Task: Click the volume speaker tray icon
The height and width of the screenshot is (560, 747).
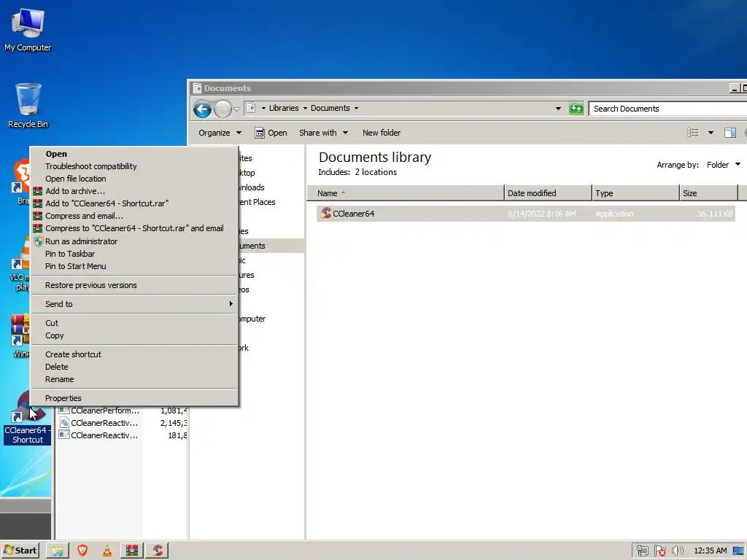Action: click(677, 551)
